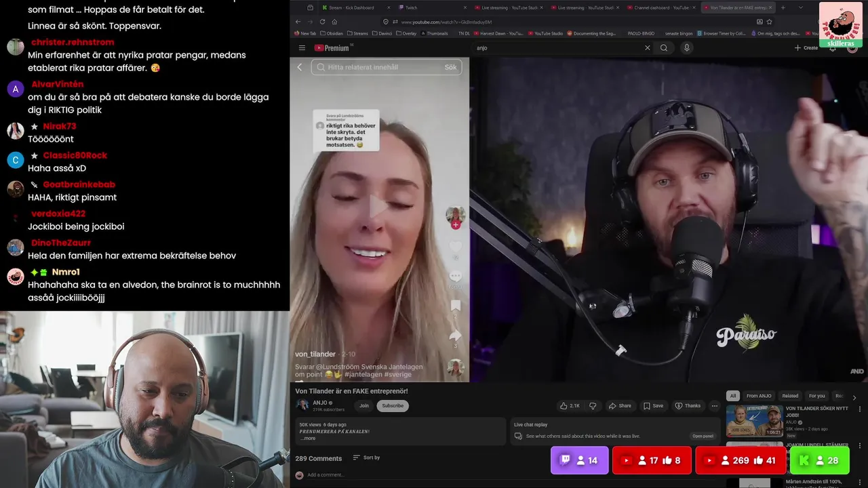The width and height of the screenshot is (868, 488).
Task: Open the comments Sort by menu
Action: (366, 457)
